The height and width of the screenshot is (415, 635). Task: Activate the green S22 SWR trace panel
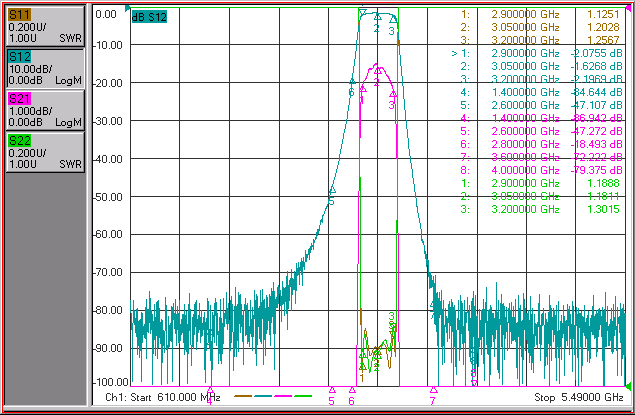[x=45, y=153]
